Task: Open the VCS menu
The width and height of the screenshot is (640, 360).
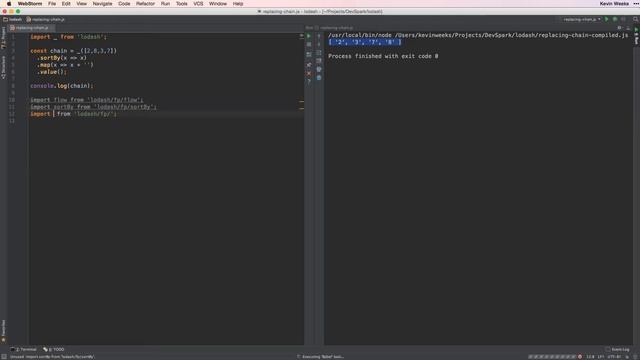Action: pos(198,4)
